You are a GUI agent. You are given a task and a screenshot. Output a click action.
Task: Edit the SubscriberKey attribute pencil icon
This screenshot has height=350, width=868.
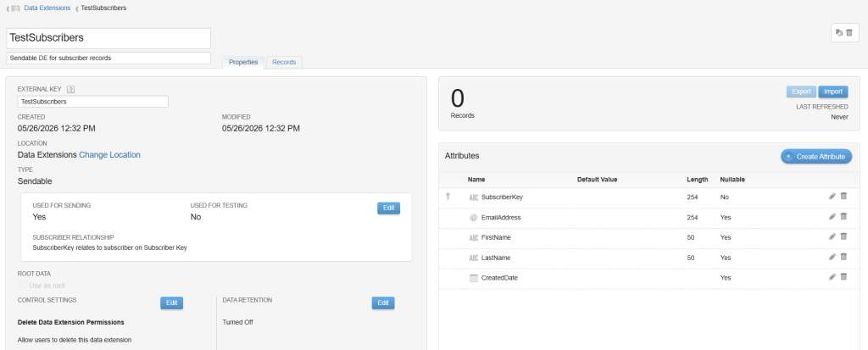(x=832, y=196)
